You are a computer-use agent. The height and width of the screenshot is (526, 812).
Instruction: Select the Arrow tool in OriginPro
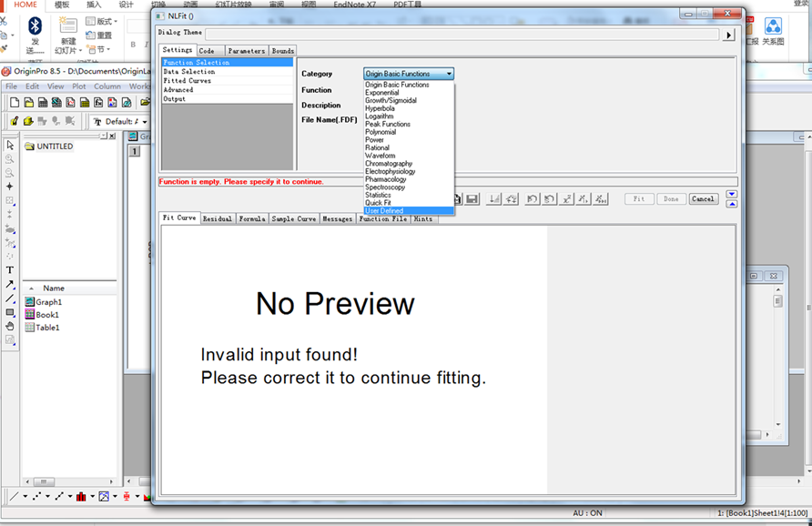10,284
